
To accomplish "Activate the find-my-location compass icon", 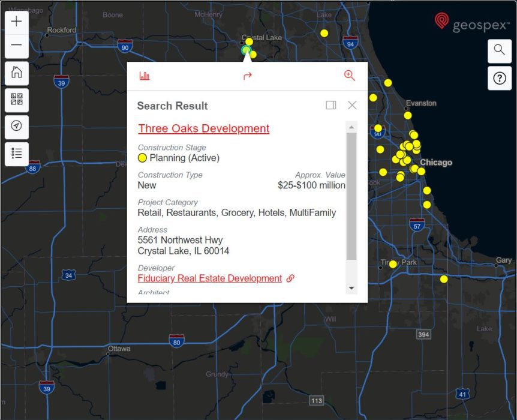I will pyautogui.click(x=16, y=127).
